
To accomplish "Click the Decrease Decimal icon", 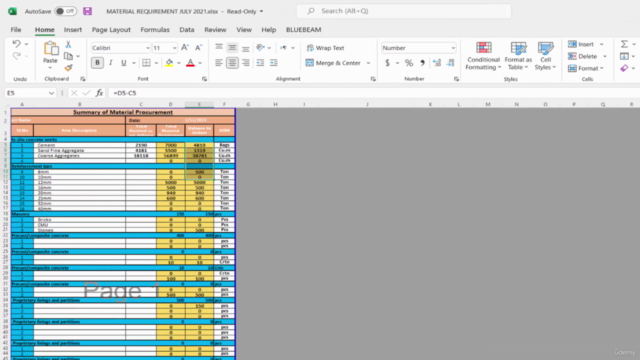I will click(x=451, y=63).
